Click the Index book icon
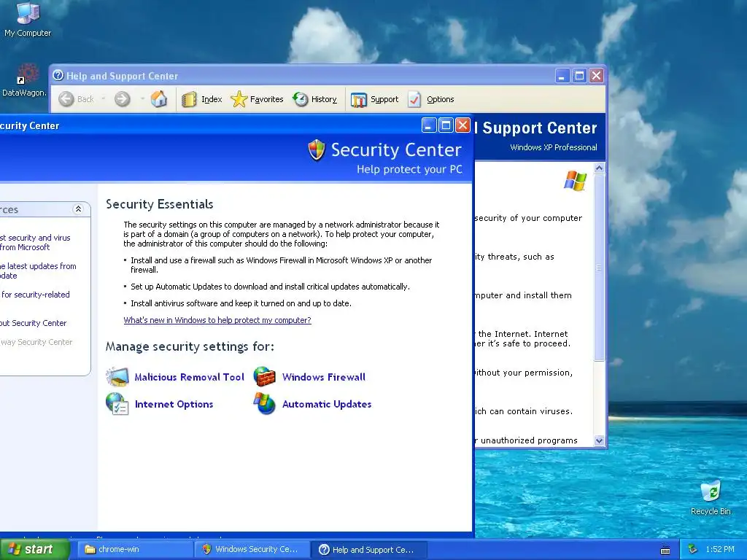The height and width of the screenshot is (560, 747). [x=189, y=99]
